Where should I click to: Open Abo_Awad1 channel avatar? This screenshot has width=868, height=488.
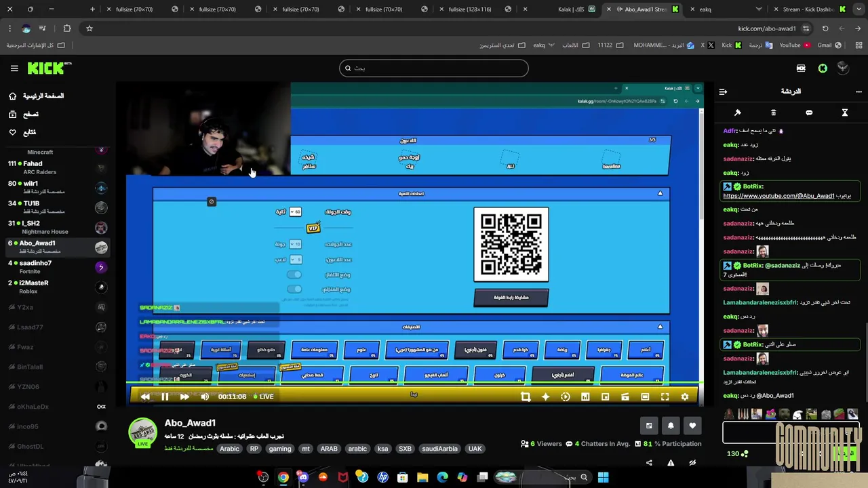click(x=142, y=432)
